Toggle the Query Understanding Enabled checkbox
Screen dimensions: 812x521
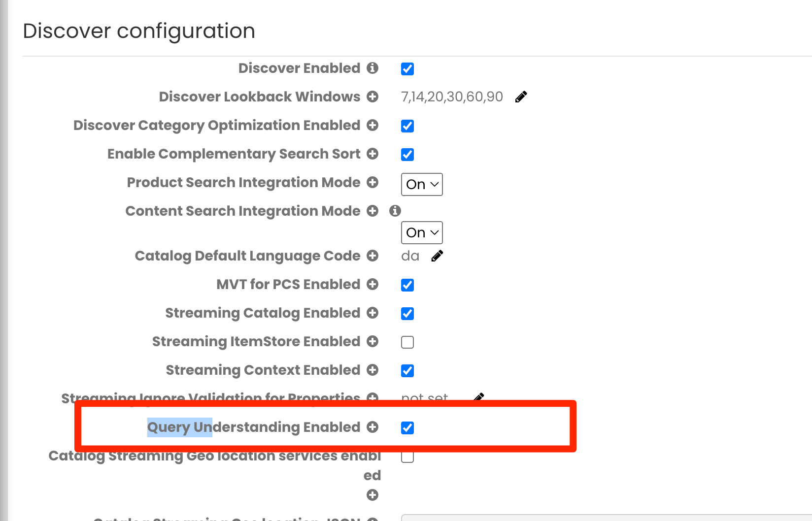(407, 428)
